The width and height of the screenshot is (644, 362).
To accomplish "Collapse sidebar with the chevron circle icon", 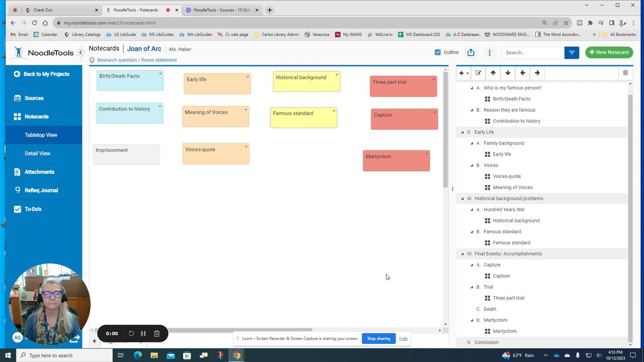I will tap(80, 52).
